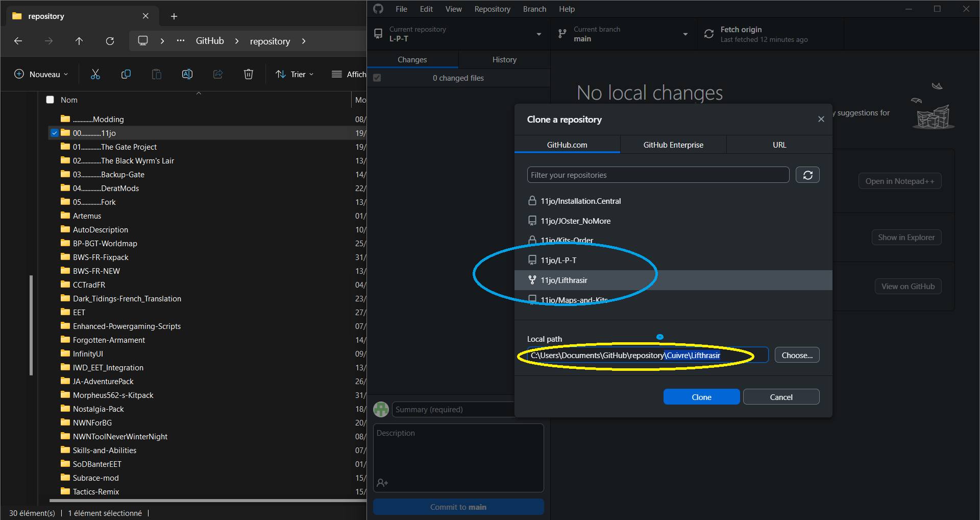
Task: Close the Clone a repository dialog
Action: tap(821, 119)
